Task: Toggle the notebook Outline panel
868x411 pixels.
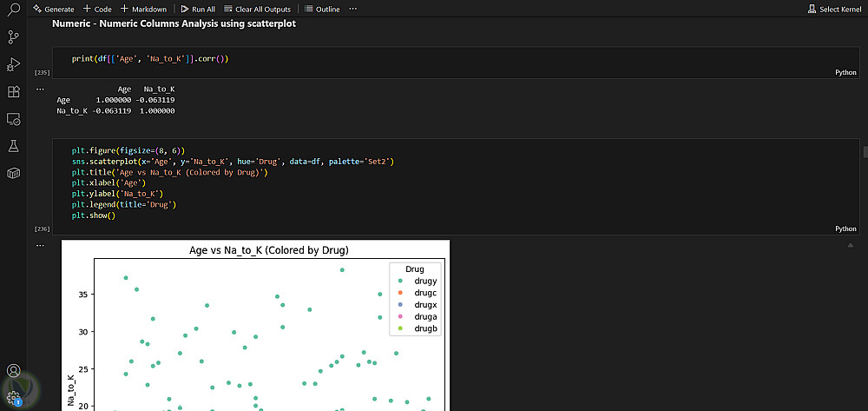Action: point(322,9)
